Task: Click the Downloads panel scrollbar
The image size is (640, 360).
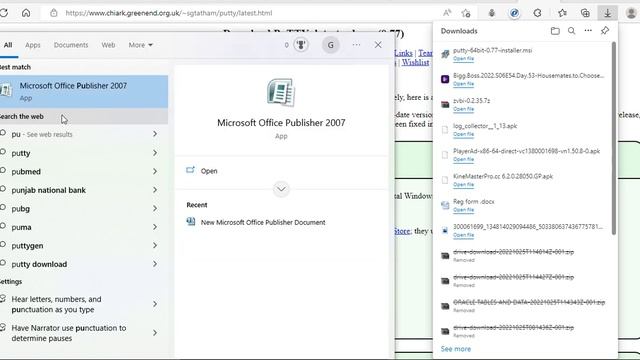Action: click(x=613, y=138)
